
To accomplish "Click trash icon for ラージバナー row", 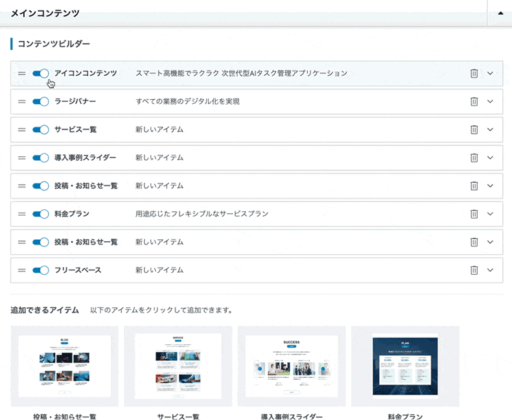I will coord(474,102).
